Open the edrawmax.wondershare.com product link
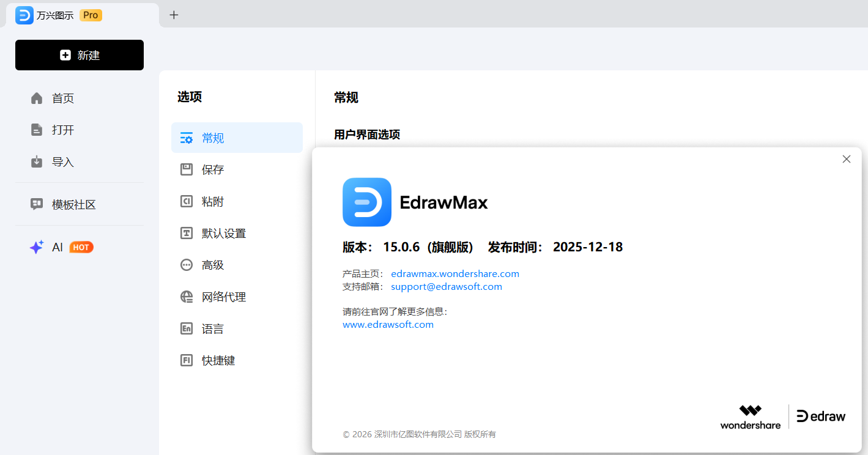This screenshot has width=868, height=455. click(x=454, y=274)
